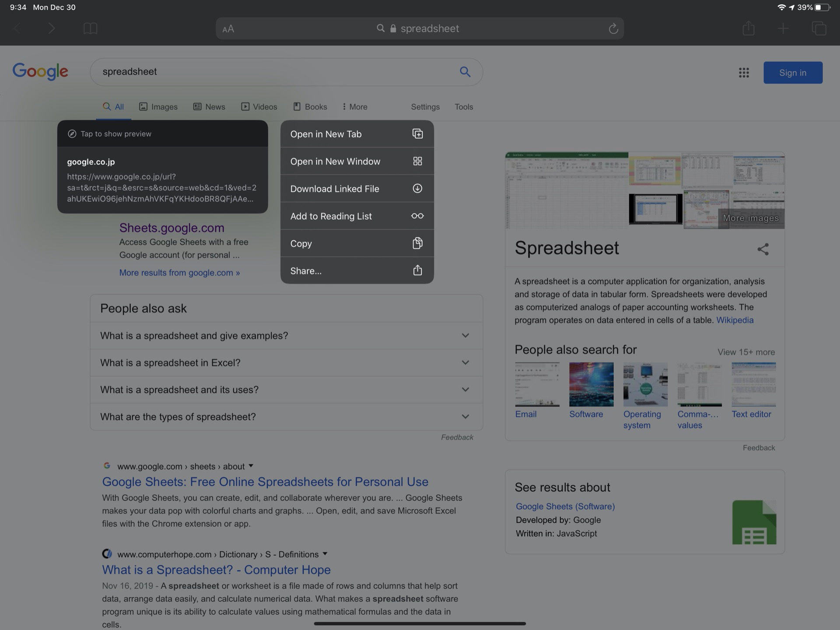The image size is (840, 630).
Task: Open the AA reader text options
Action: (228, 29)
